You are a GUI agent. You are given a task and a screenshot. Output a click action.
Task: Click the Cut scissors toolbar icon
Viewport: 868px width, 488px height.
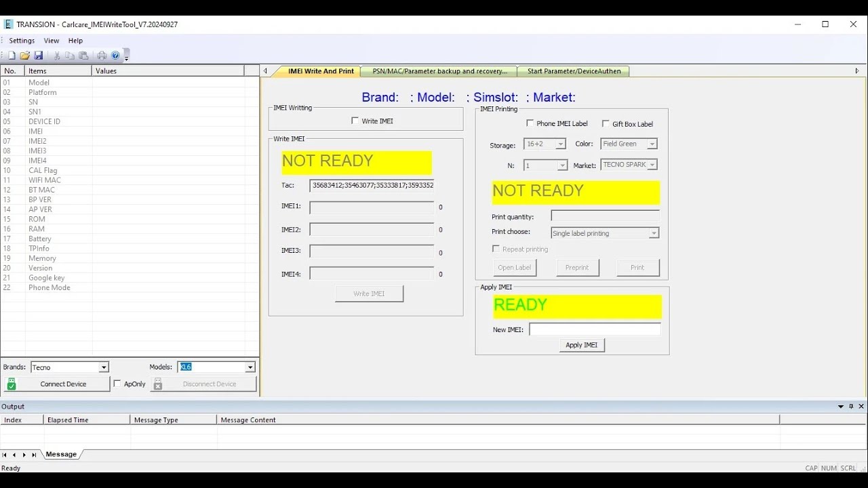(57, 56)
